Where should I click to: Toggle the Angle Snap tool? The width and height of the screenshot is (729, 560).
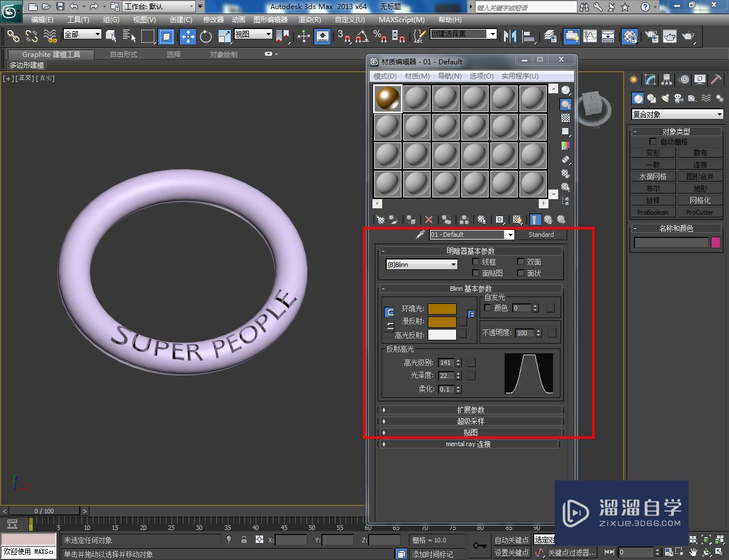point(362,36)
